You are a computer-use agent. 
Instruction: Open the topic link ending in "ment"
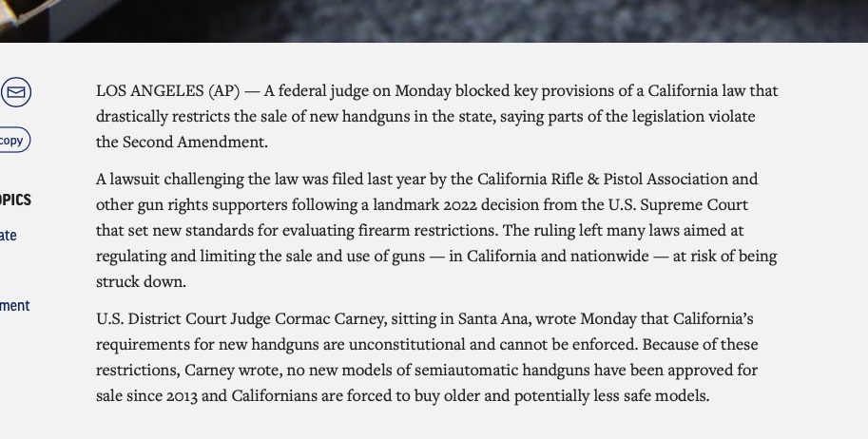coord(14,305)
